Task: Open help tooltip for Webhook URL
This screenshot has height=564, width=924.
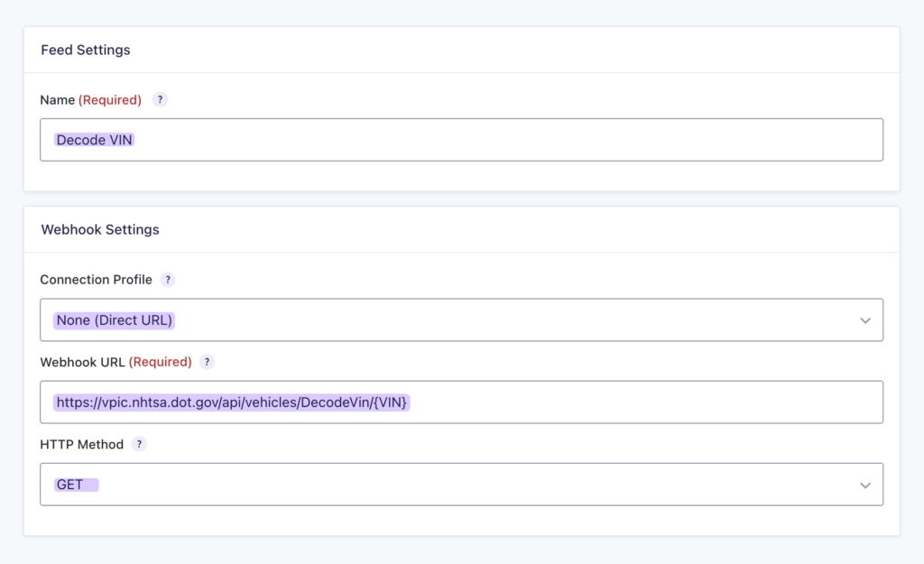Action: tap(206, 362)
